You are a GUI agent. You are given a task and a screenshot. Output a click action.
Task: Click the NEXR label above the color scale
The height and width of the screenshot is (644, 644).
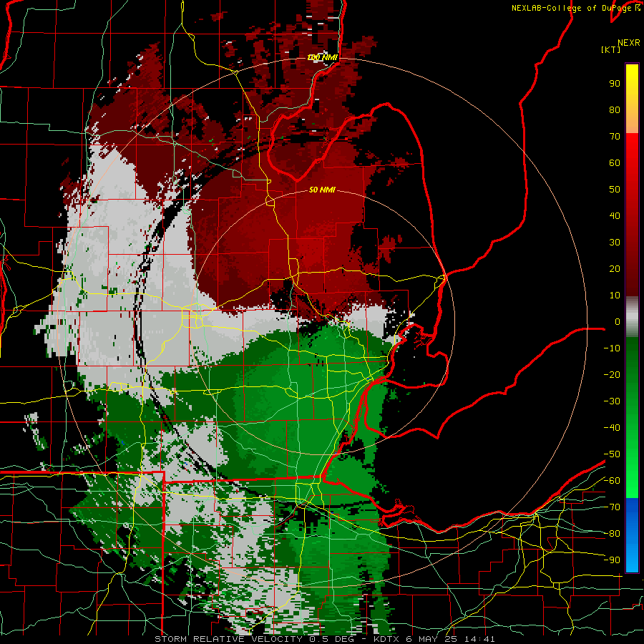(x=628, y=43)
